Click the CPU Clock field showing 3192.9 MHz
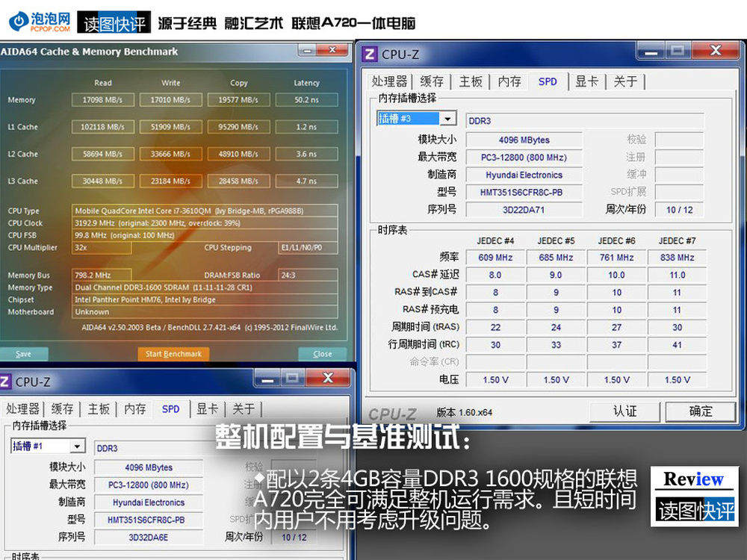The image size is (747, 560). point(205,223)
